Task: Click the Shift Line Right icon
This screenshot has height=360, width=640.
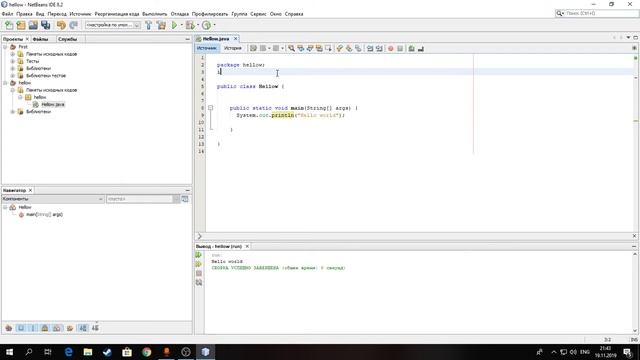Action: pos(379,49)
